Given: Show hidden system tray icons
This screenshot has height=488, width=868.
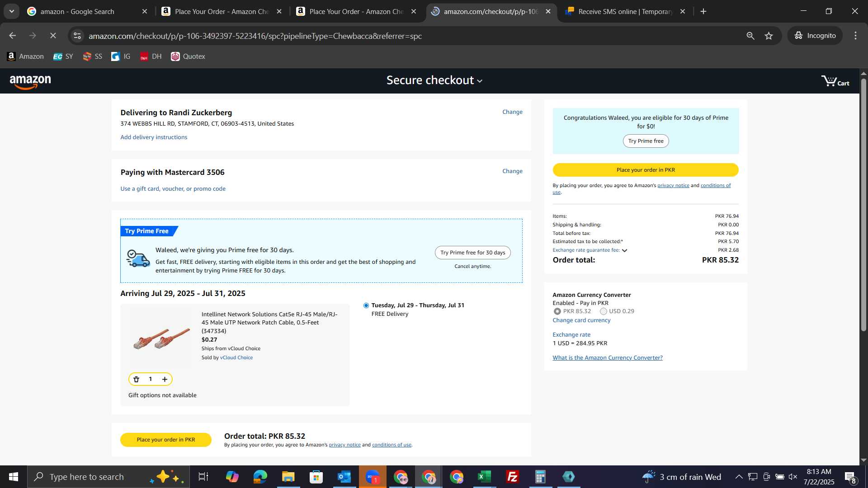Looking at the screenshot, I should 739,477.
